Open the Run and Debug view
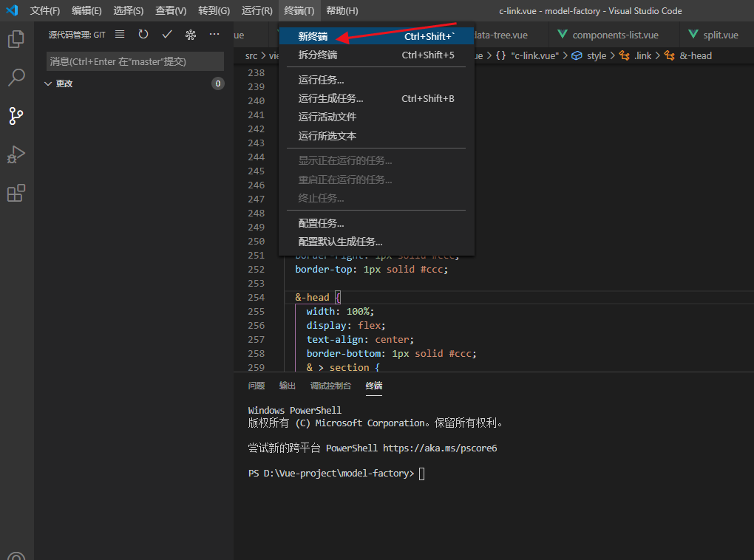 (16, 154)
